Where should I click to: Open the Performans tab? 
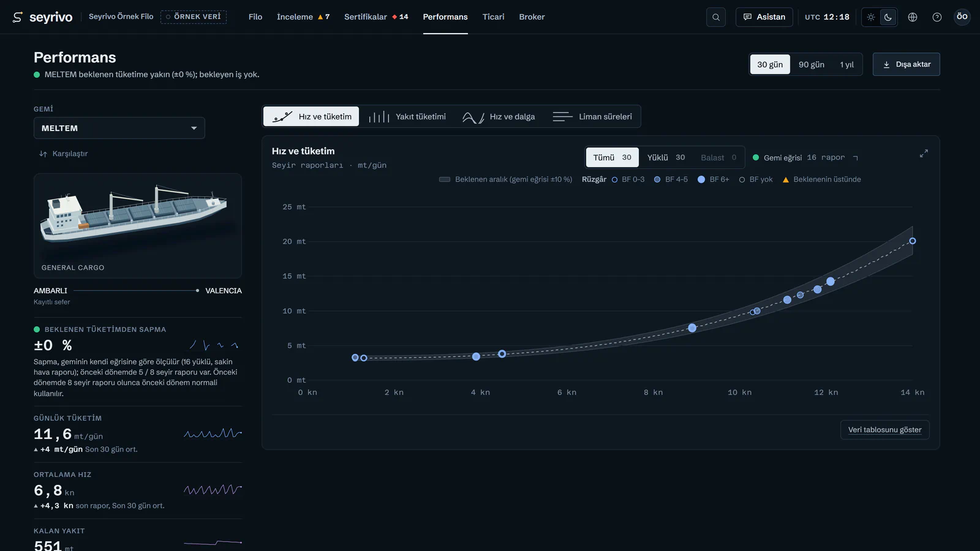[x=445, y=17]
